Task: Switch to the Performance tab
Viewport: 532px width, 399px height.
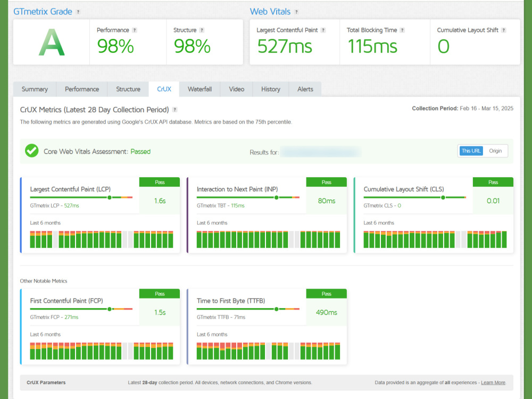Action: 82,89
